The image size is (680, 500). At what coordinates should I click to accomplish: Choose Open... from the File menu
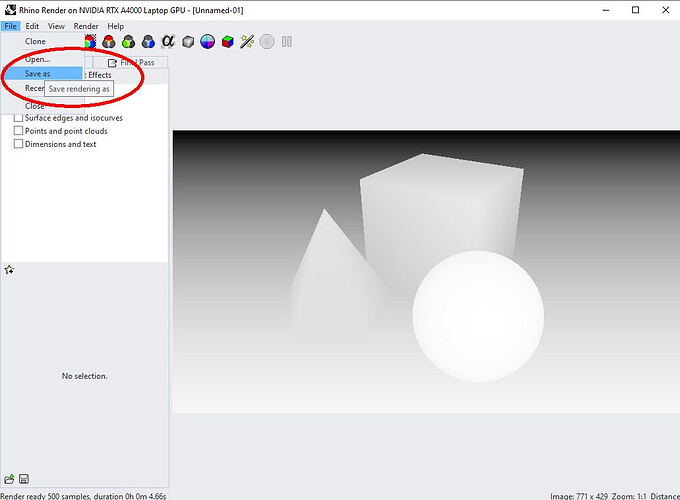tap(42, 59)
